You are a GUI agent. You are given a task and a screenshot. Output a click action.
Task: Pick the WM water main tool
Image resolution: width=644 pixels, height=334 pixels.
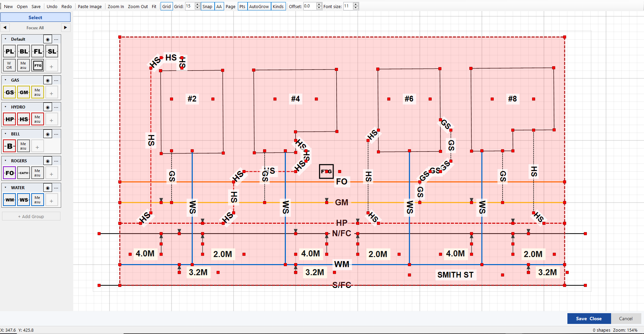[x=9, y=200]
